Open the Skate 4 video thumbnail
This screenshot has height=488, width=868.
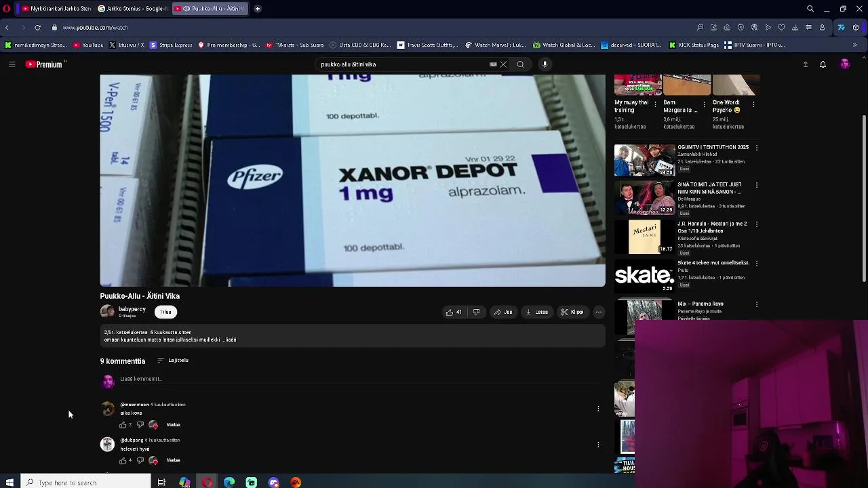click(x=644, y=275)
